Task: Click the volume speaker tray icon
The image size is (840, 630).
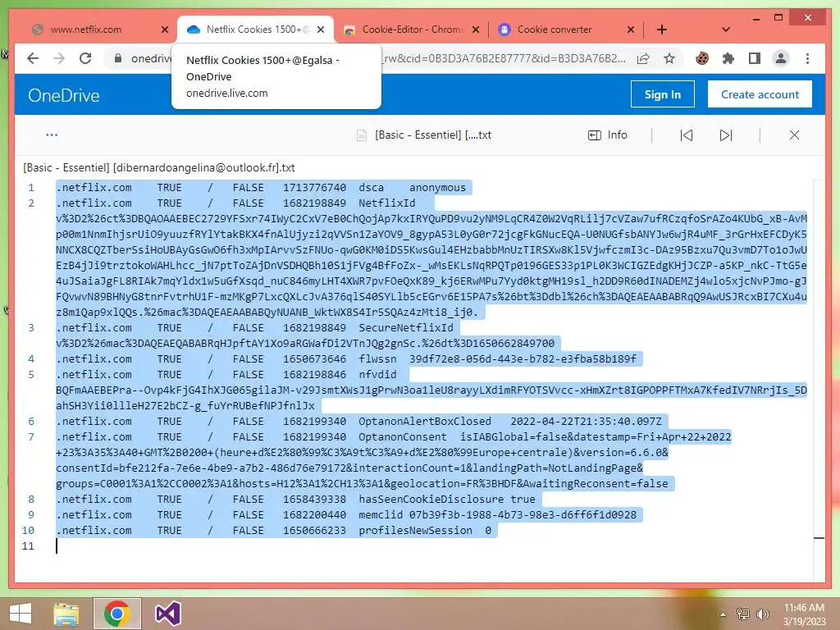Action: (762, 614)
